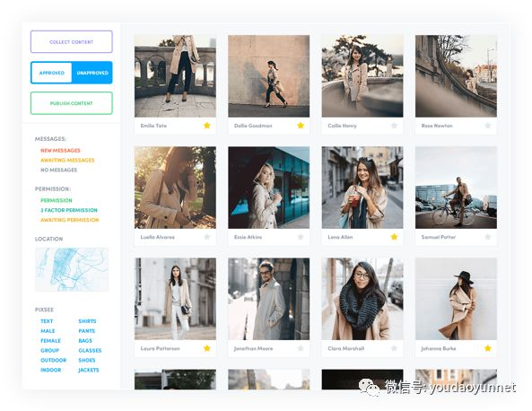This screenshot has width=532, height=411.
Task: Remove star from Lena Allen's photo
Action: tap(394, 237)
